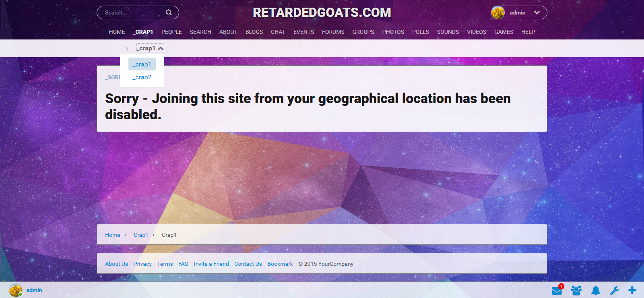
Task: Click the admin username in top header
Action: [518, 12]
